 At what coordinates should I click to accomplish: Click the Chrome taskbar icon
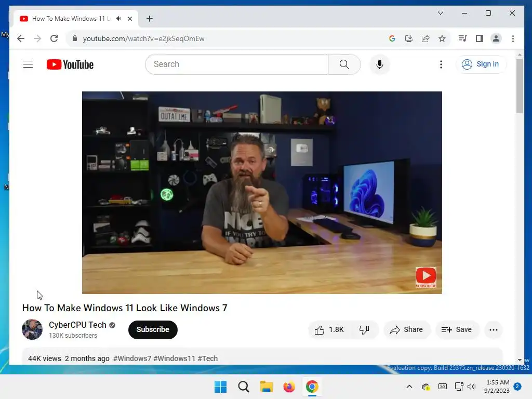pos(312,387)
